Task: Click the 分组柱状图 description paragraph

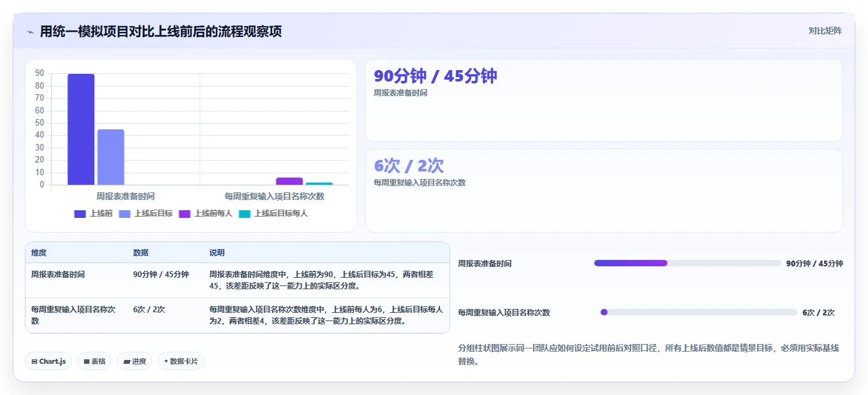Action: pos(648,355)
